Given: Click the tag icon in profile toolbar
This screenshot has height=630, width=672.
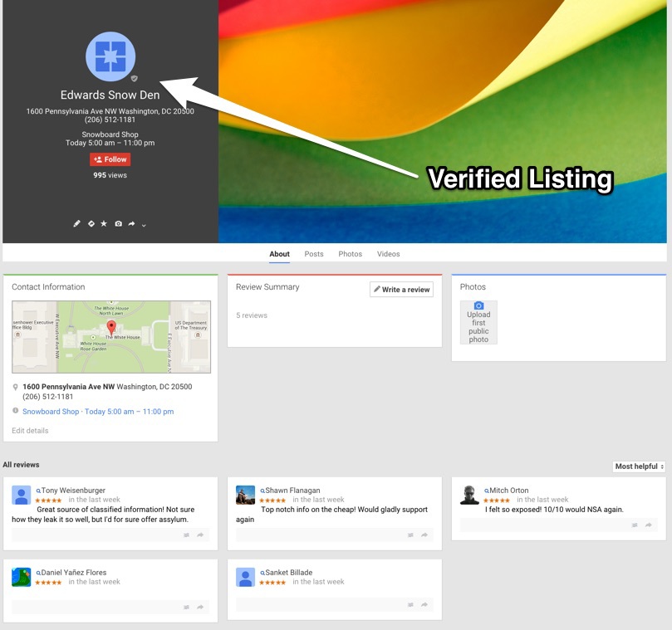Looking at the screenshot, I should [91, 223].
